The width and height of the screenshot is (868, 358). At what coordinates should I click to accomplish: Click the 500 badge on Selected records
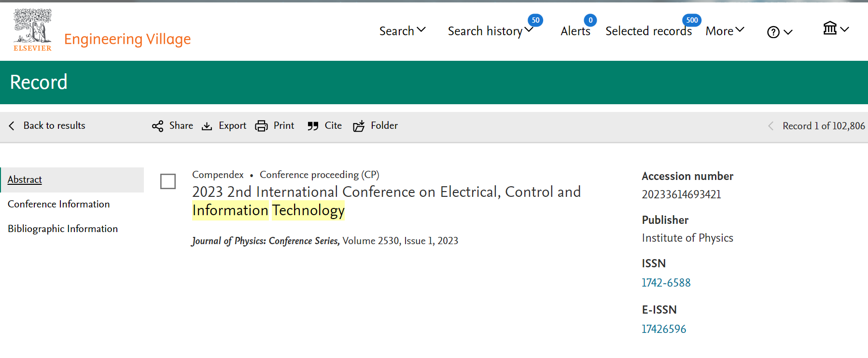692,20
